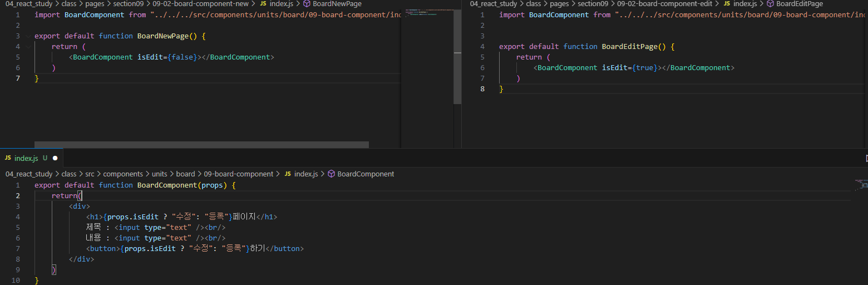Open the BoardComponent symbol breadcrumb

tap(366, 174)
